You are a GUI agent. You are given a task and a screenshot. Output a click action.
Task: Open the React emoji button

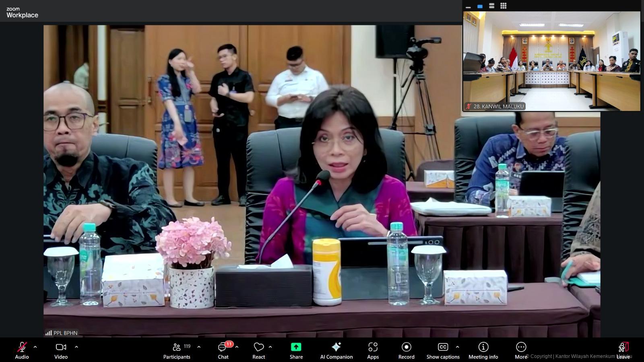(258, 347)
